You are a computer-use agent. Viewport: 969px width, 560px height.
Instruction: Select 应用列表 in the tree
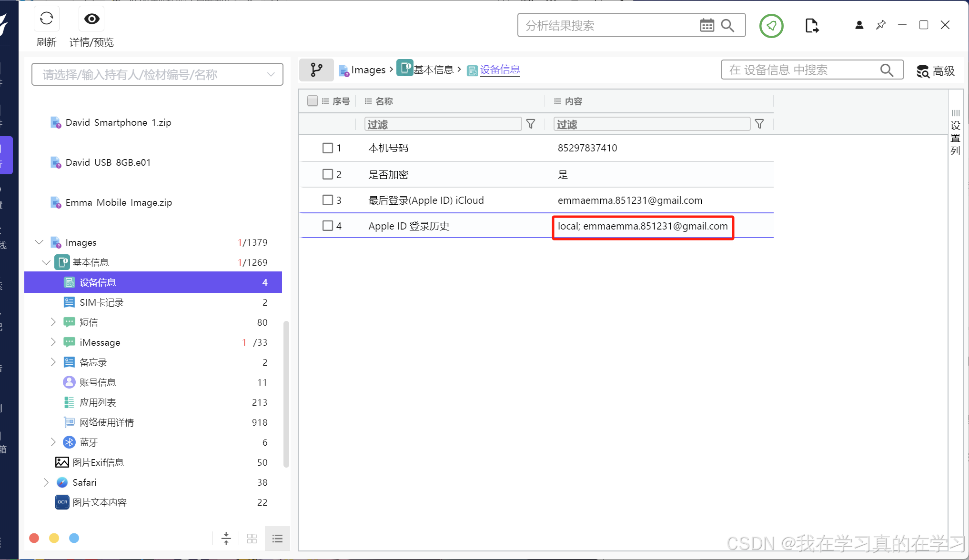pyautogui.click(x=98, y=402)
